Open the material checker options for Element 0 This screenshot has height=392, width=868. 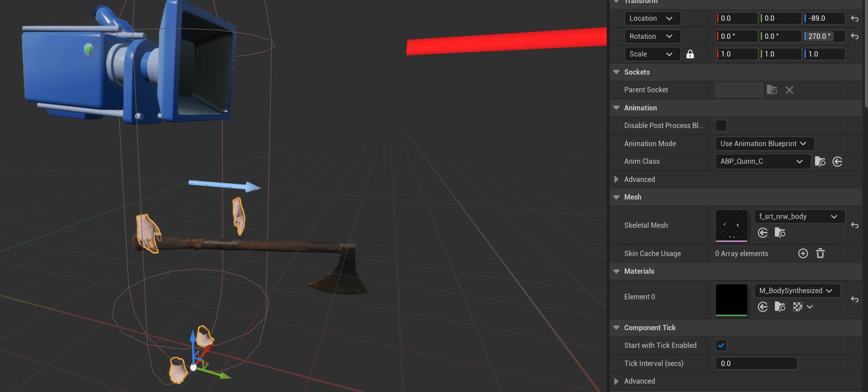click(803, 307)
